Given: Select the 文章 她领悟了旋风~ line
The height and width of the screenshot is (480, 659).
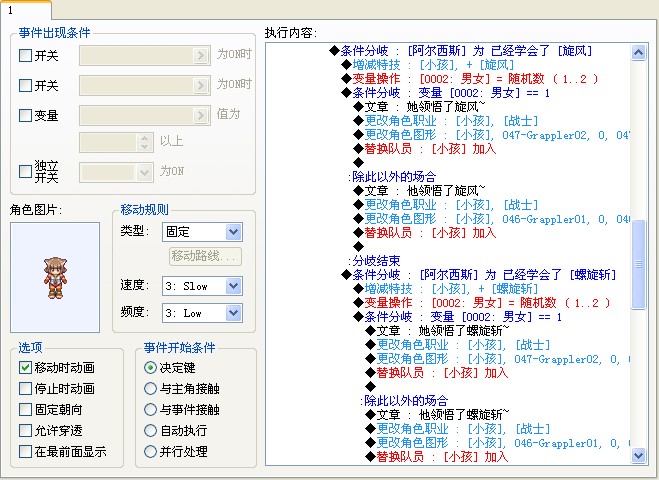Looking at the screenshot, I should 419,107.
